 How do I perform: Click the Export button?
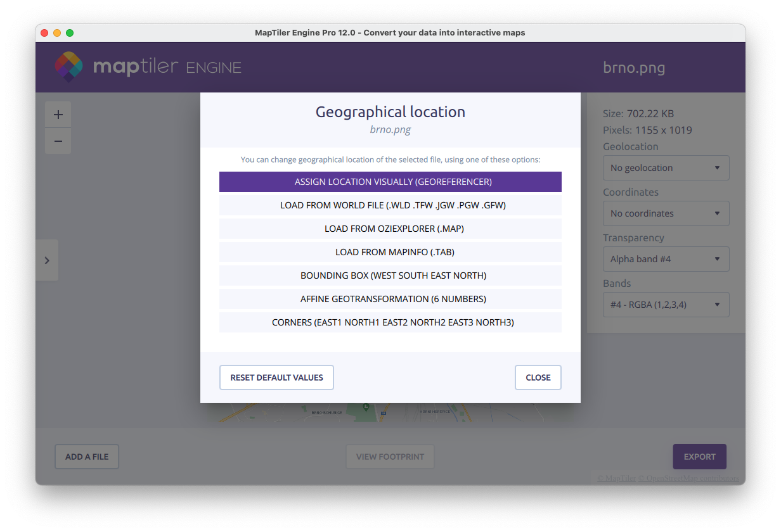[699, 457]
